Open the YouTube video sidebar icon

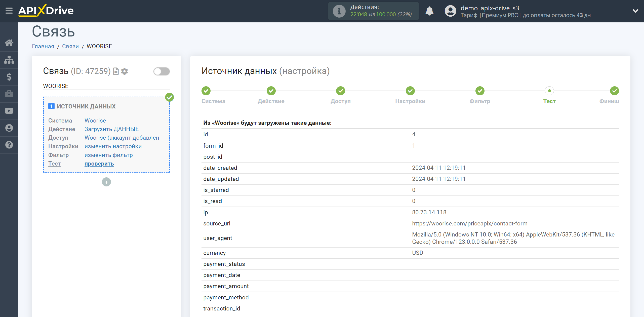[x=9, y=111]
